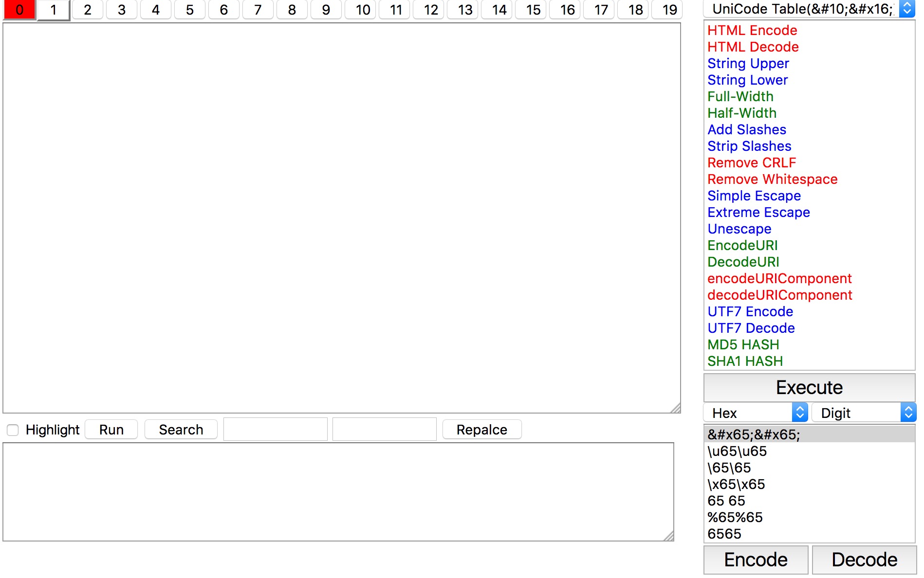Select the 6565 format row
Screen dimensions: 924x578
click(809, 534)
